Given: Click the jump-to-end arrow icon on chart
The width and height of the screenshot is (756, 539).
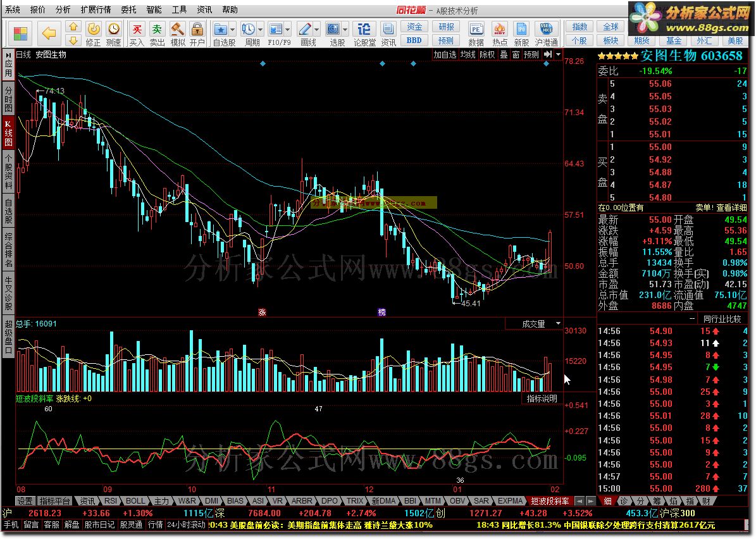Looking at the screenshot, I should click(x=548, y=54).
